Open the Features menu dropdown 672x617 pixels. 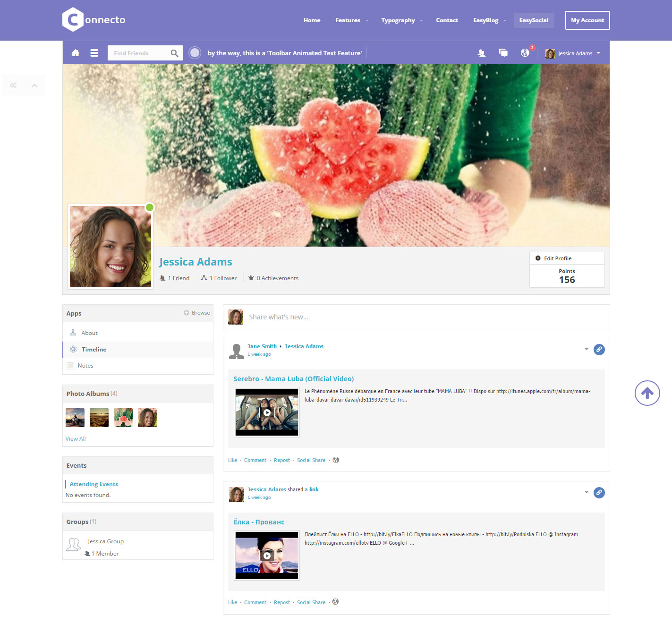click(351, 20)
